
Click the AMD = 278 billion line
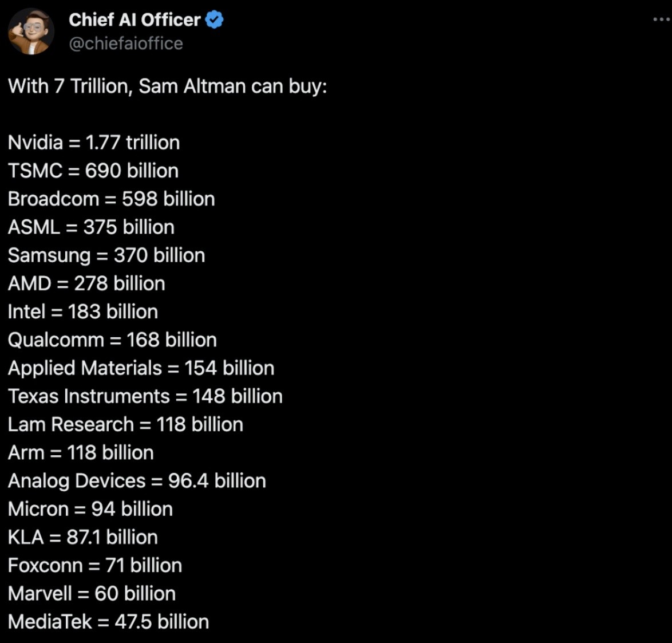pyautogui.click(x=86, y=284)
